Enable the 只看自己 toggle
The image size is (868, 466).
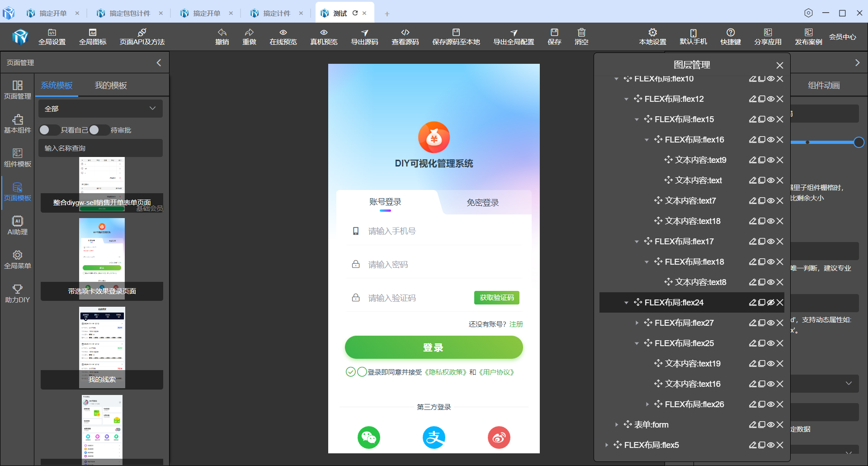tap(49, 130)
